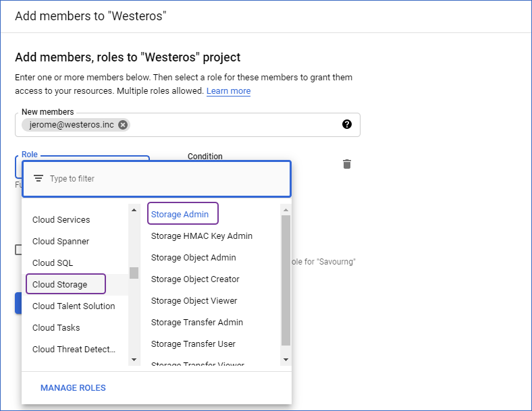Click category list scrollbar thumb
This screenshot has height=411, width=532.
pyautogui.click(x=134, y=273)
